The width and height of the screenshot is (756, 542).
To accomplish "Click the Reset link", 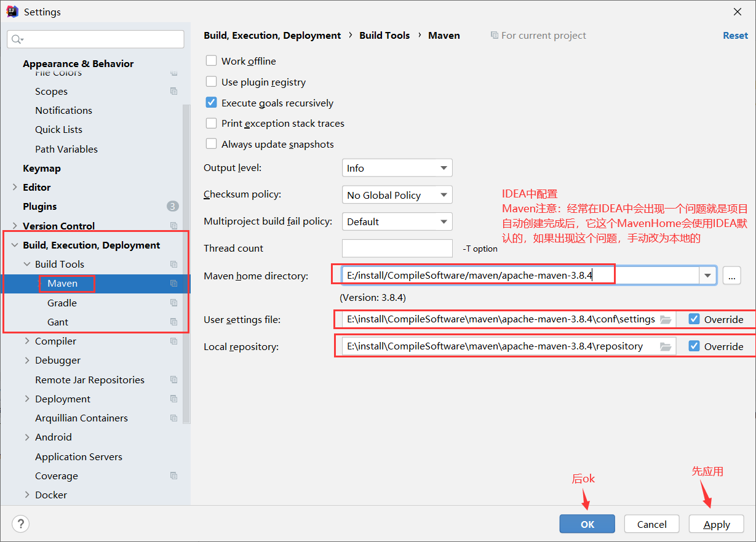I will [x=735, y=35].
